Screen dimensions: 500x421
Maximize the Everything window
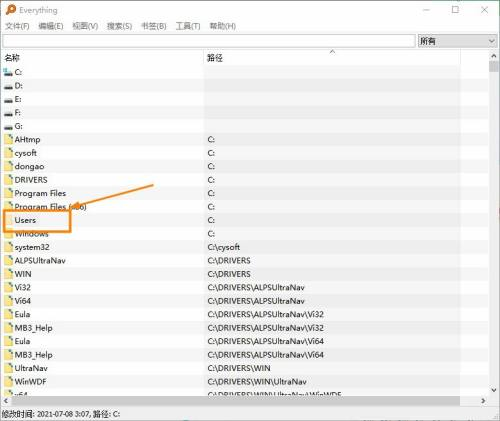pos(455,10)
